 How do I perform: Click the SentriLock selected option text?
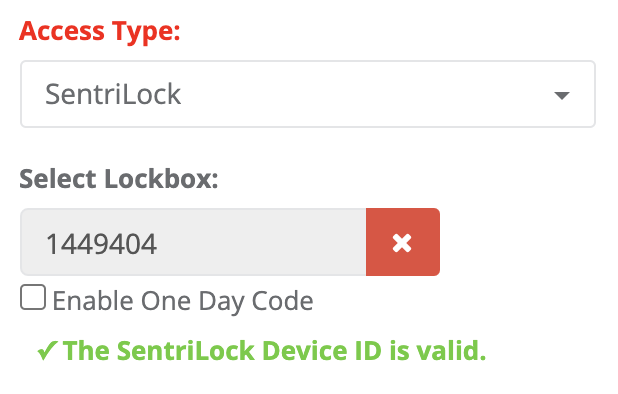pos(113,94)
